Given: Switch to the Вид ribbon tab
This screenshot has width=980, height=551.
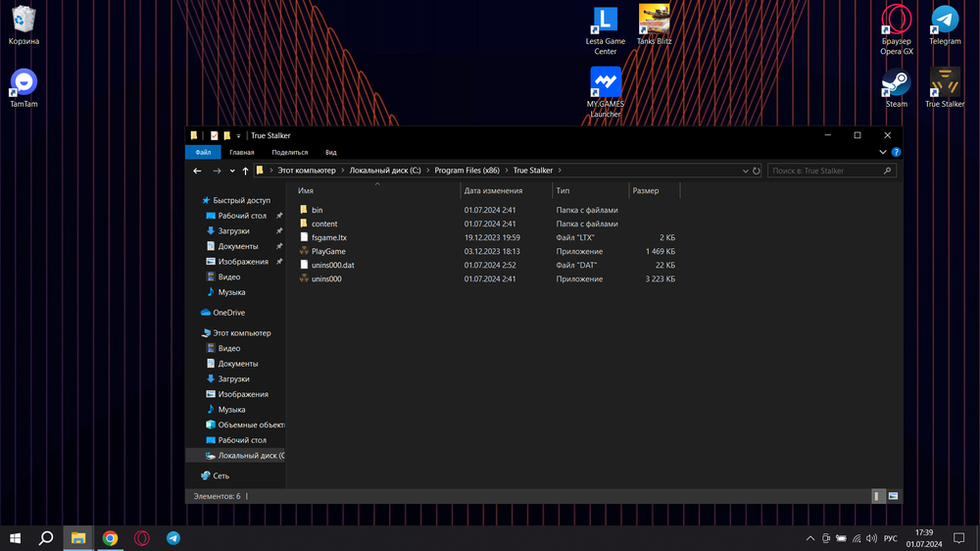Looking at the screenshot, I should coord(331,153).
